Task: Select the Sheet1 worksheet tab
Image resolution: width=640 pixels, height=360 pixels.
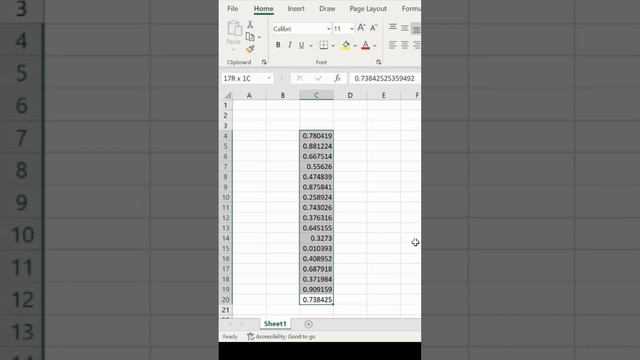Action: pos(275,324)
